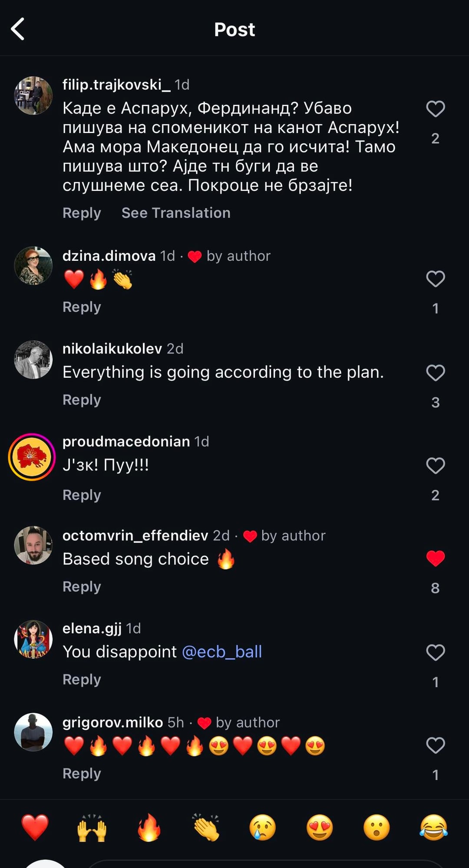
Task: Tap the fire quick reaction emoji
Action: click(149, 827)
